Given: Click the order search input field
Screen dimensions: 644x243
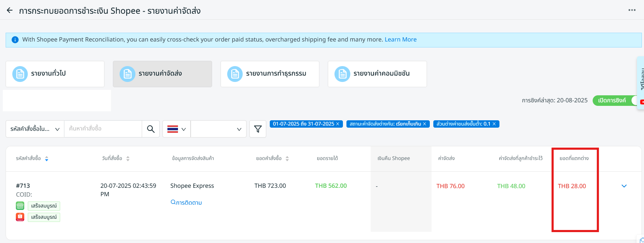Looking at the screenshot, I should pyautogui.click(x=103, y=129).
